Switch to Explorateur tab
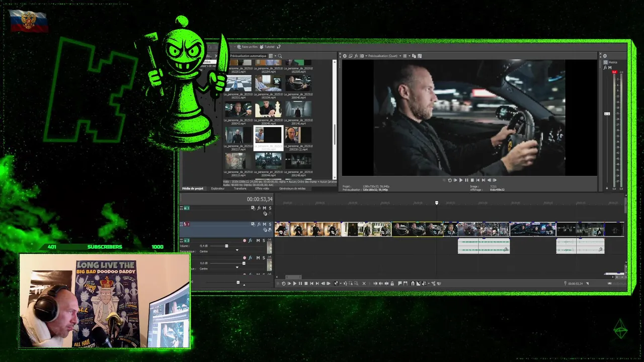 pyautogui.click(x=218, y=189)
